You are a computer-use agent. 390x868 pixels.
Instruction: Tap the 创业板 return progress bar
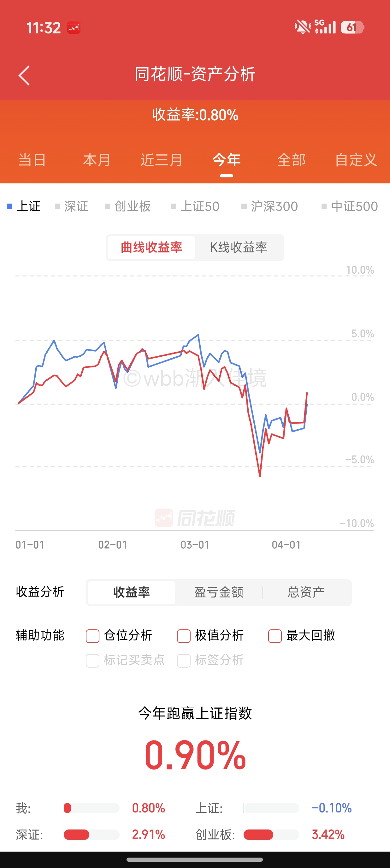(x=271, y=835)
